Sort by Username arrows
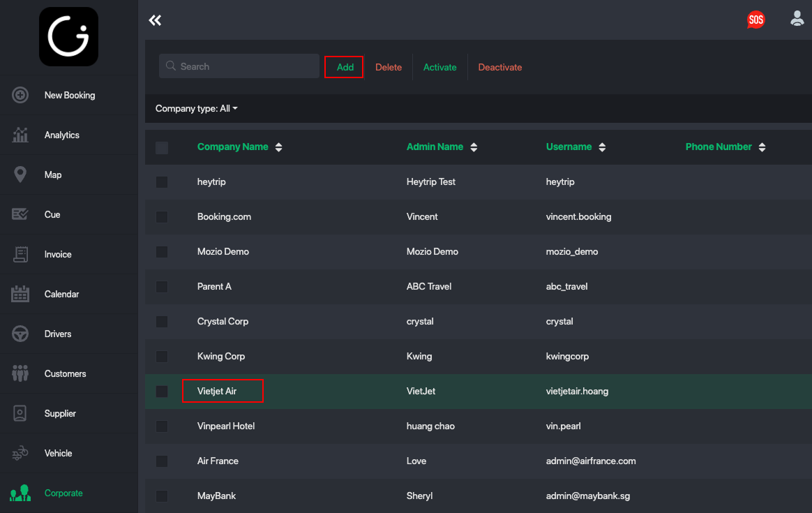 click(602, 147)
